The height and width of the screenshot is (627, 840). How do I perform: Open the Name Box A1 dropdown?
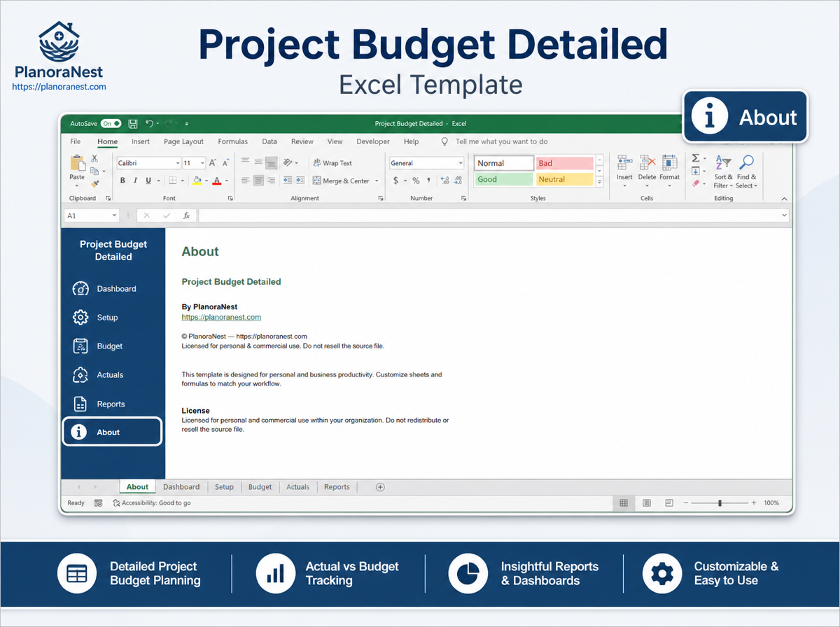pyautogui.click(x=113, y=216)
